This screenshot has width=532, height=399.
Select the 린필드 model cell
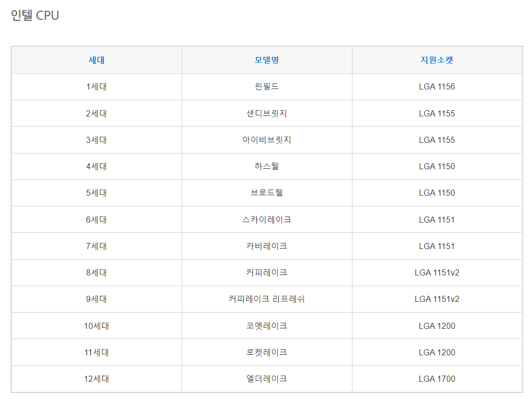pos(267,86)
